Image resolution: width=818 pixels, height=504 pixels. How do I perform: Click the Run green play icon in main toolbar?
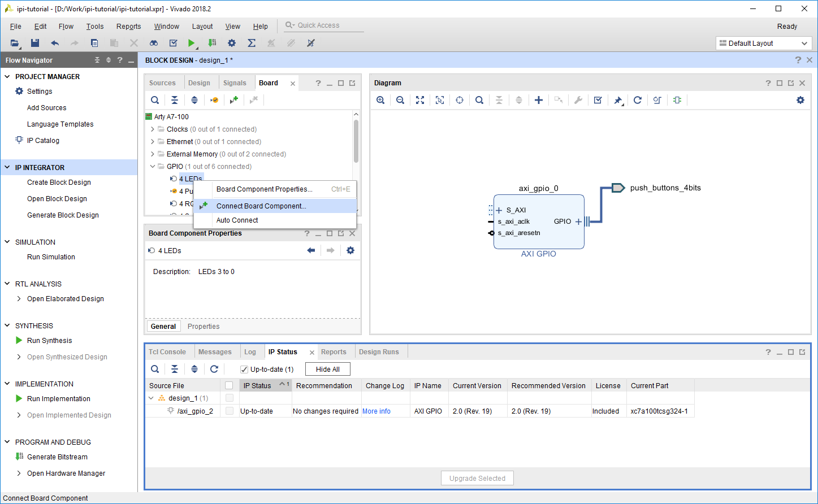point(192,43)
